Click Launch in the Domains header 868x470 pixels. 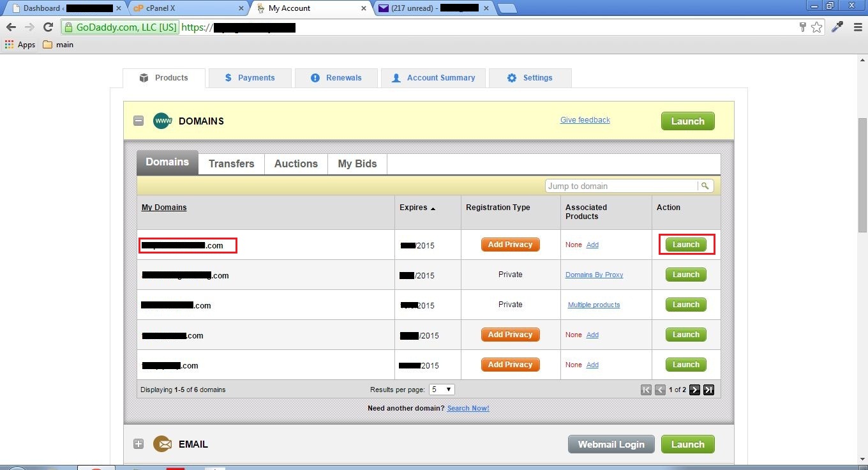(x=687, y=121)
